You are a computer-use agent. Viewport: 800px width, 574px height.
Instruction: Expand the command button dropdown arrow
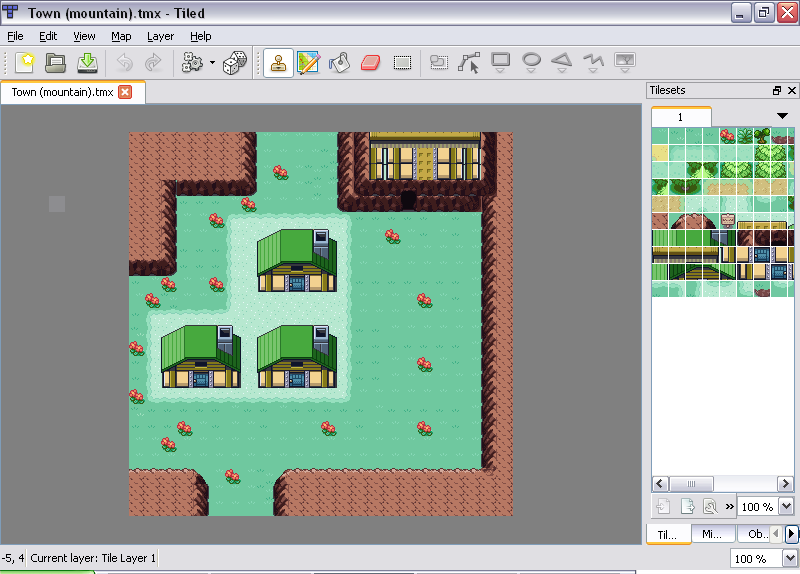coord(212,63)
